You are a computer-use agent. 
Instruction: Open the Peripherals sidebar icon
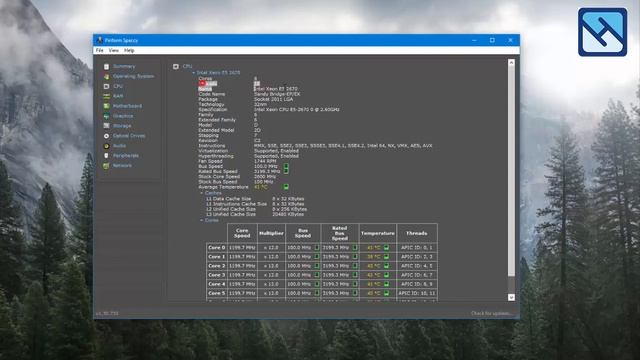tap(107, 156)
